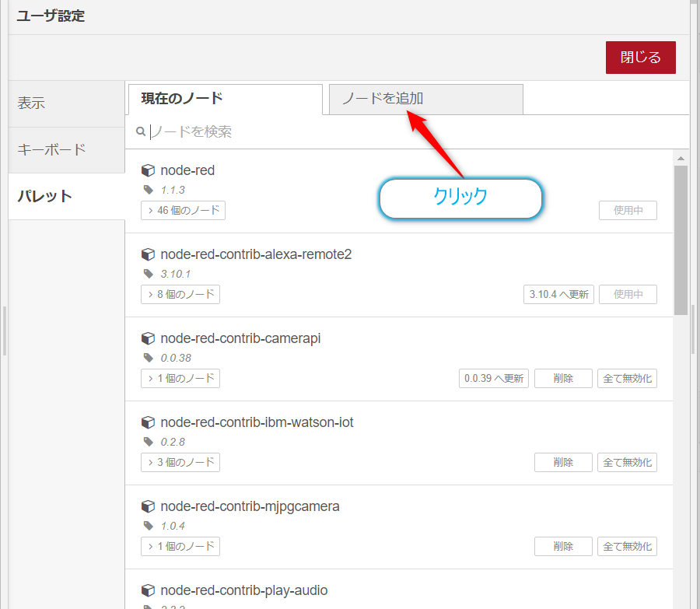This screenshot has height=609, width=700.
Task: Click 削除 for node-red-contrib-ibm-watson-iot
Action: pyautogui.click(x=563, y=462)
